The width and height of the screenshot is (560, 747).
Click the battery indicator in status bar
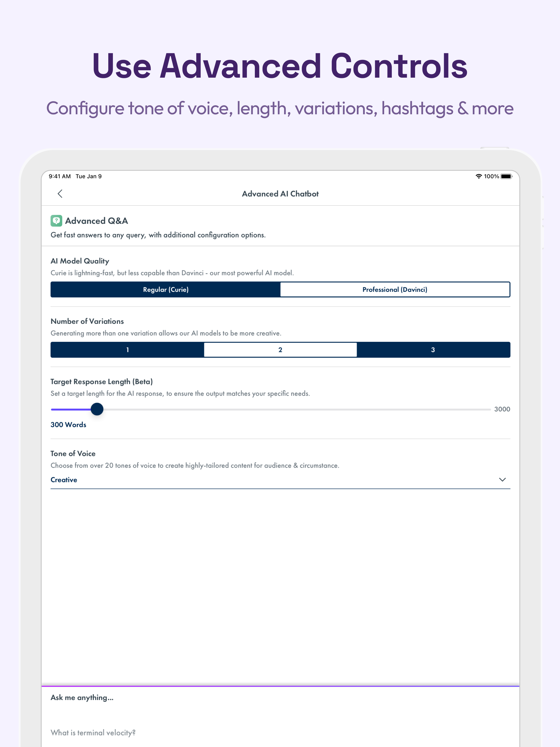505,176
